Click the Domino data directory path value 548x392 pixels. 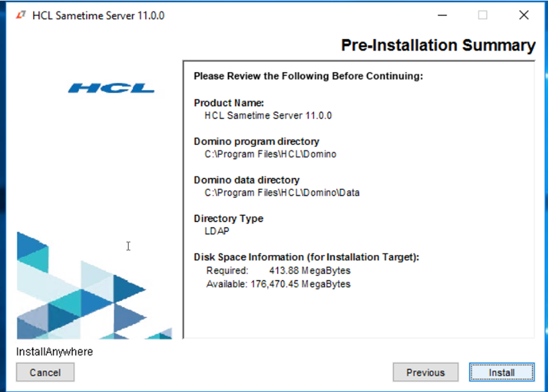[282, 193]
